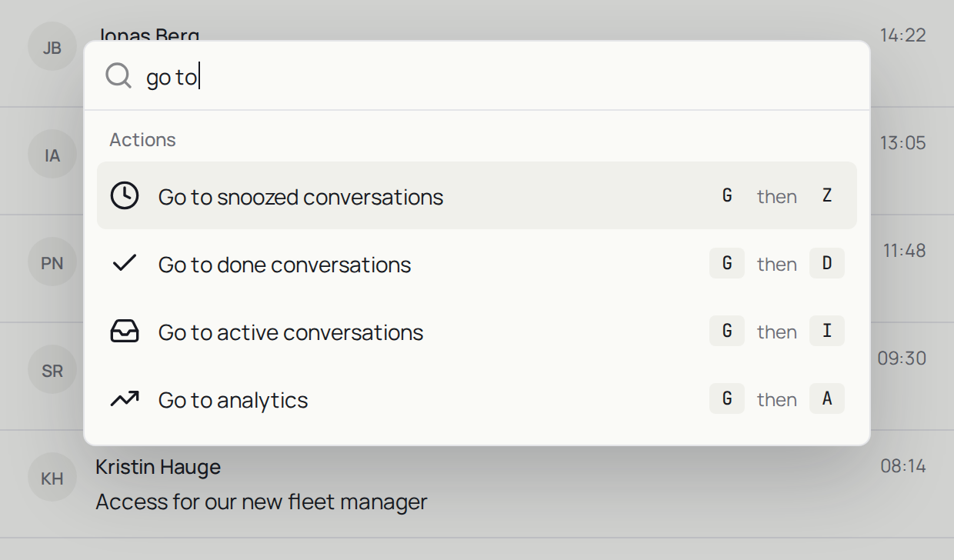
Task: Click the checkmark icon for done conversations
Action: point(125,263)
